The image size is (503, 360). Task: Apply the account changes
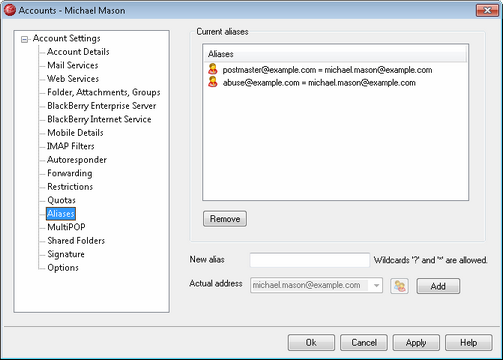[416, 343]
